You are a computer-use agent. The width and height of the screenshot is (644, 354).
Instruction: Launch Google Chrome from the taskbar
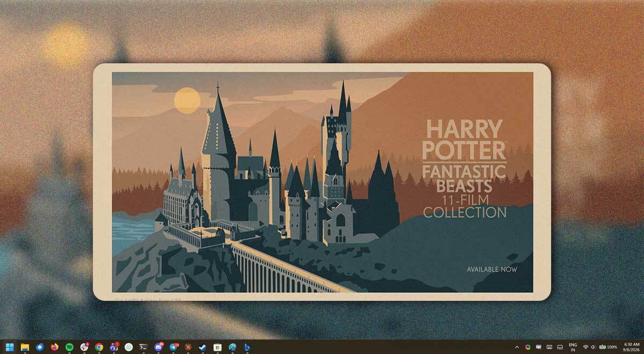pyautogui.click(x=99, y=347)
